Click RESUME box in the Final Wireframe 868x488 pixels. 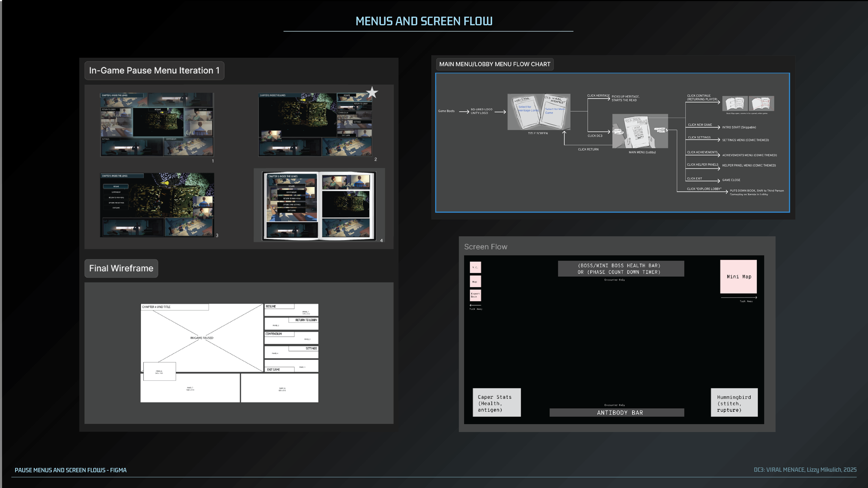(279, 306)
